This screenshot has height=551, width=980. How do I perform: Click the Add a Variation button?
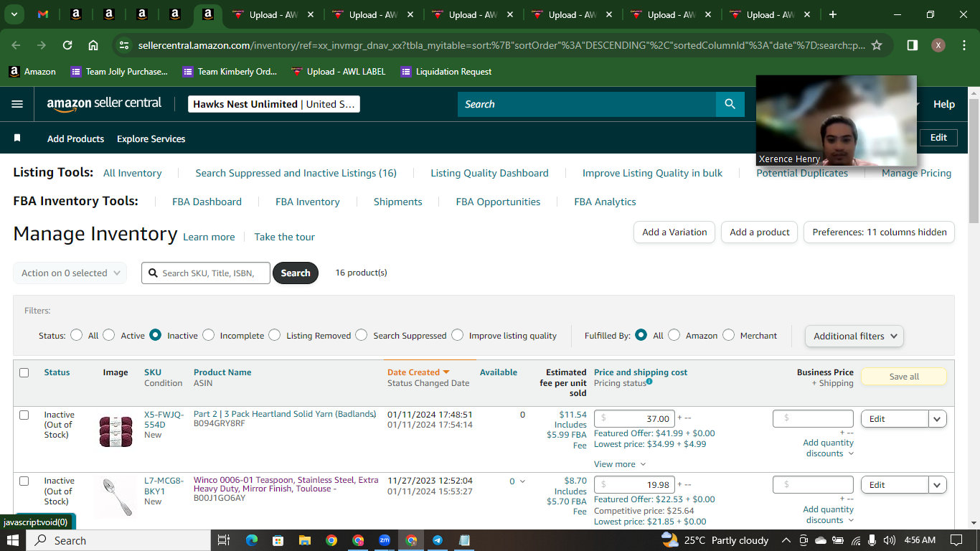click(674, 232)
